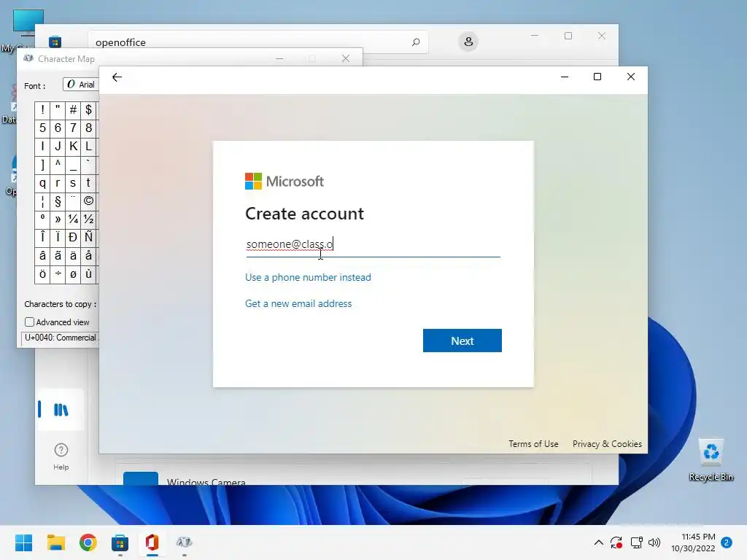Open the Recycle Bin desktop icon

711,459
